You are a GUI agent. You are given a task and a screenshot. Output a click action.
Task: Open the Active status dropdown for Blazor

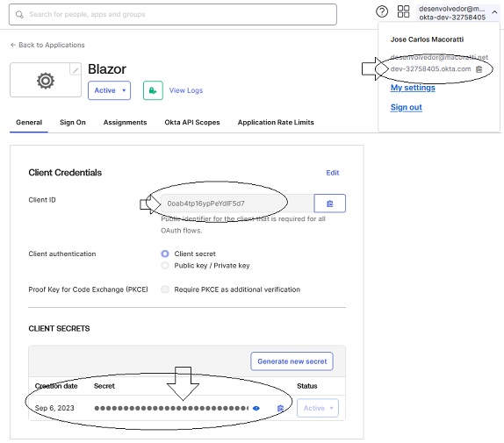[109, 90]
